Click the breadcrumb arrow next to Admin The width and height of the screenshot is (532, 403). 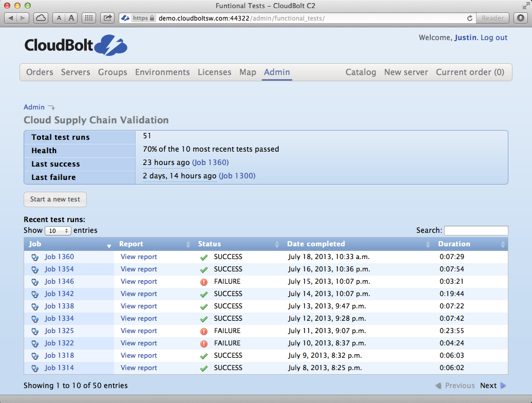click(51, 107)
